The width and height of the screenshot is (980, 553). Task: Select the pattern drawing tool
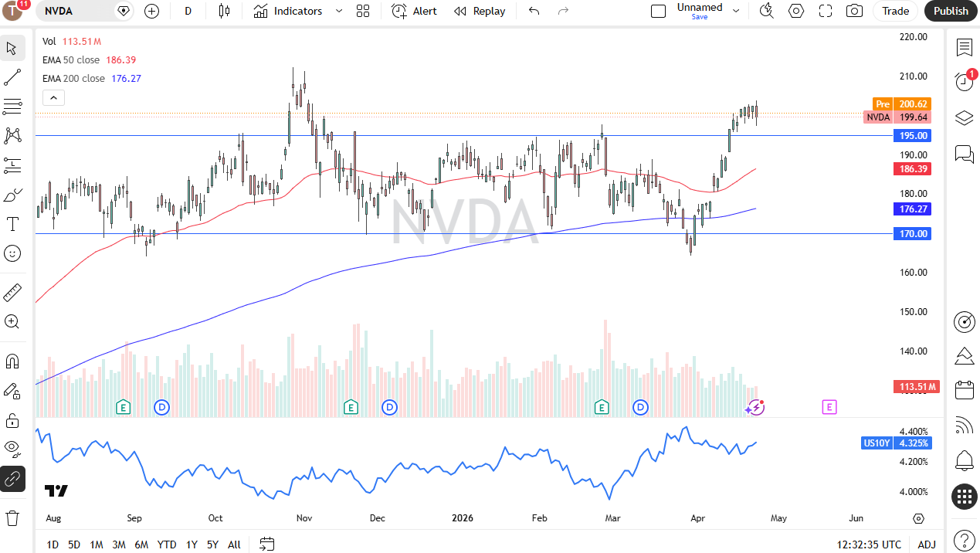coord(12,136)
